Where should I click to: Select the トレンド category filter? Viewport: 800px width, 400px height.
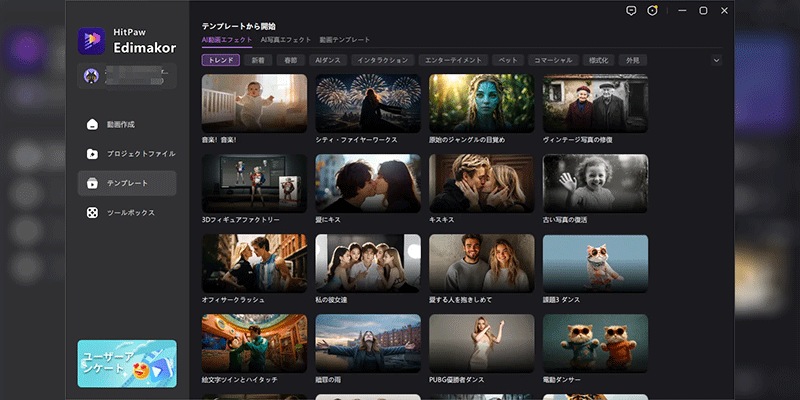point(221,60)
